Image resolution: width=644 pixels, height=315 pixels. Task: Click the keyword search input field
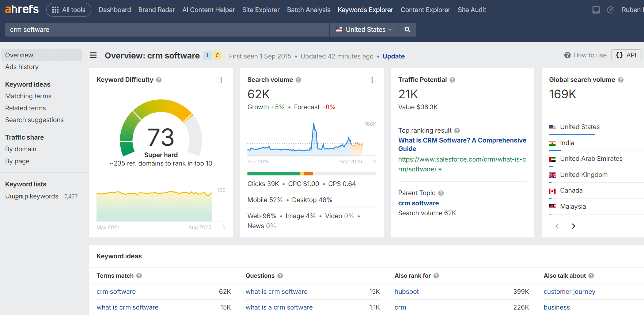coord(167,30)
